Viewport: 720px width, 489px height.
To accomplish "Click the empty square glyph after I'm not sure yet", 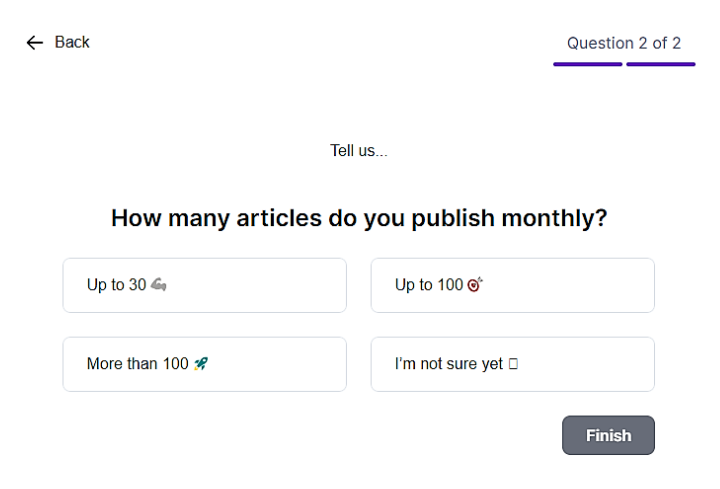I will [x=513, y=364].
